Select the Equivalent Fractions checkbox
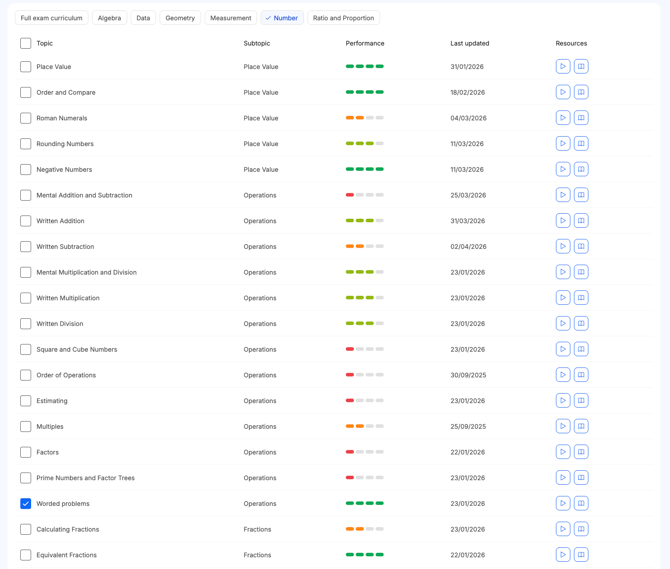The height and width of the screenshot is (569, 670). [26, 555]
